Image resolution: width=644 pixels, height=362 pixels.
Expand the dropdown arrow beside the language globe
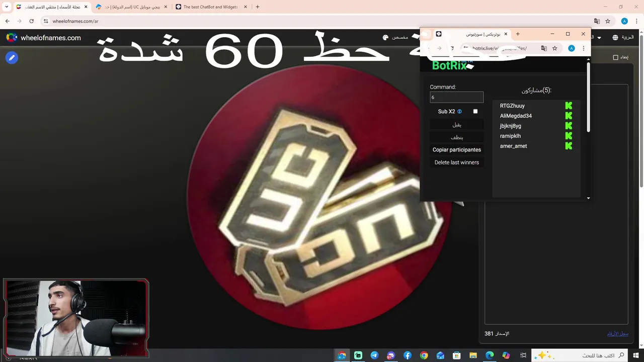point(599,38)
